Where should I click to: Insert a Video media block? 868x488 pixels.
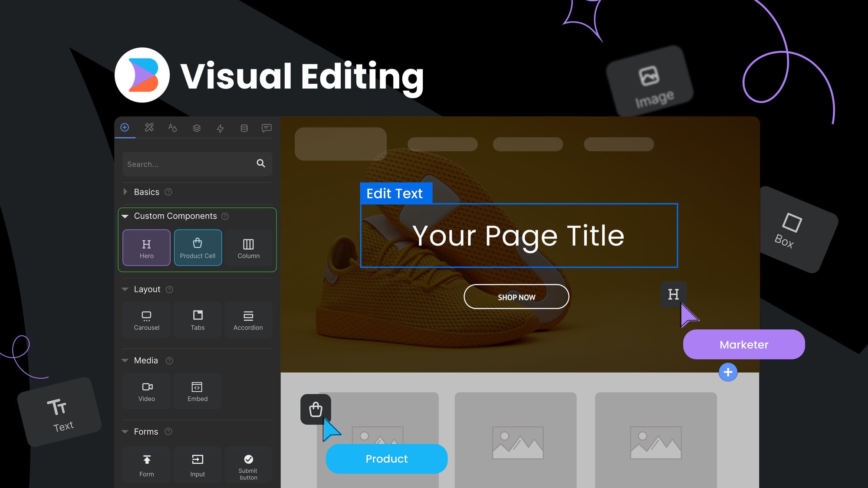point(146,391)
